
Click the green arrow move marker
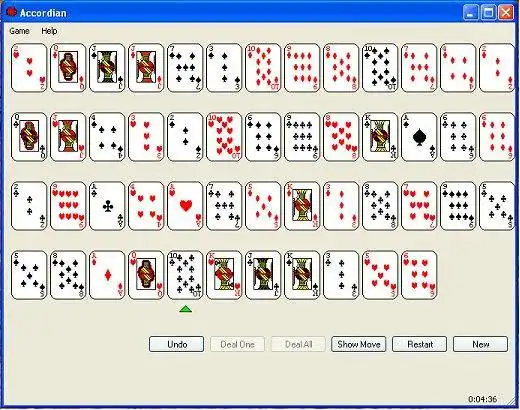(x=186, y=310)
